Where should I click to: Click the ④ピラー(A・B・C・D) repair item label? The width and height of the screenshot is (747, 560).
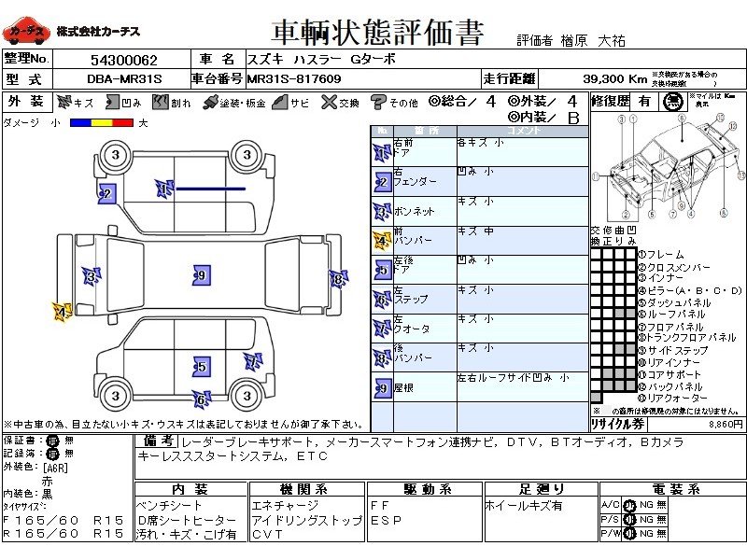click(x=690, y=290)
